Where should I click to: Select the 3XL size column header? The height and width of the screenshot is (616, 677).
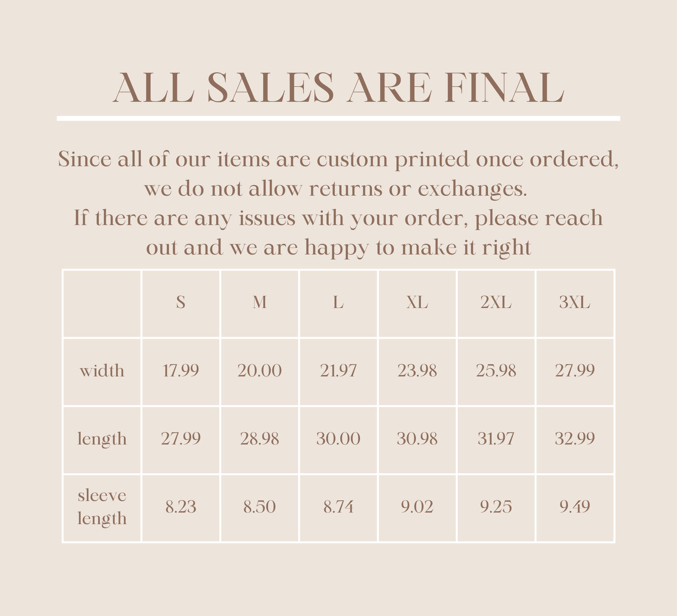pos(574,303)
